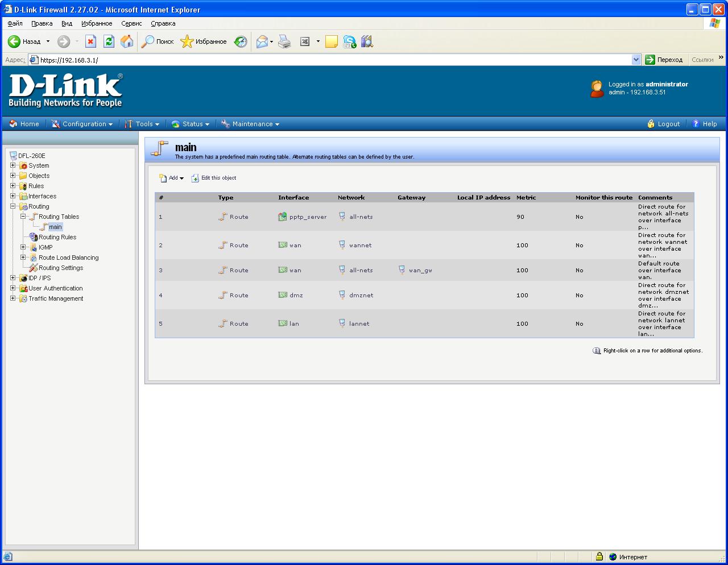Image resolution: width=728 pixels, height=565 pixels.
Task: Click metric value 90
Action: (x=520, y=217)
